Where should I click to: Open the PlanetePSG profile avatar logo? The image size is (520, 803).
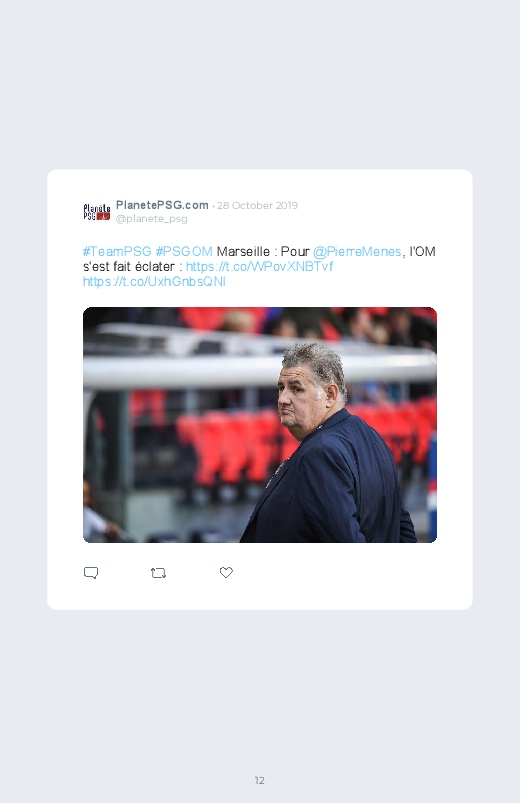pyautogui.click(x=97, y=212)
